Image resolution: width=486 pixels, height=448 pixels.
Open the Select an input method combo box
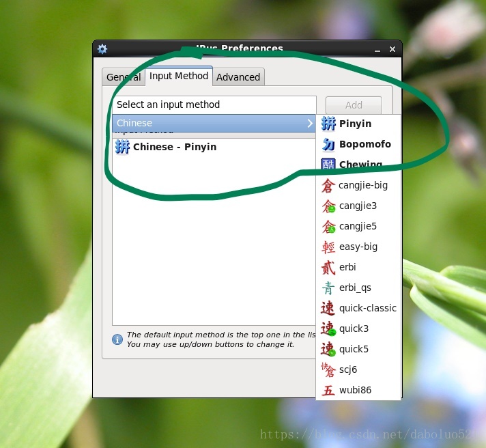tap(214, 104)
